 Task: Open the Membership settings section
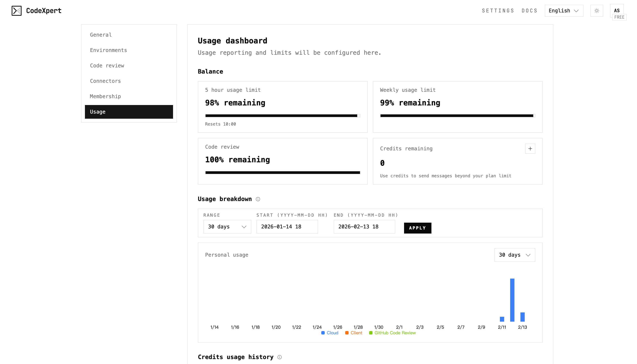[x=105, y=96]
